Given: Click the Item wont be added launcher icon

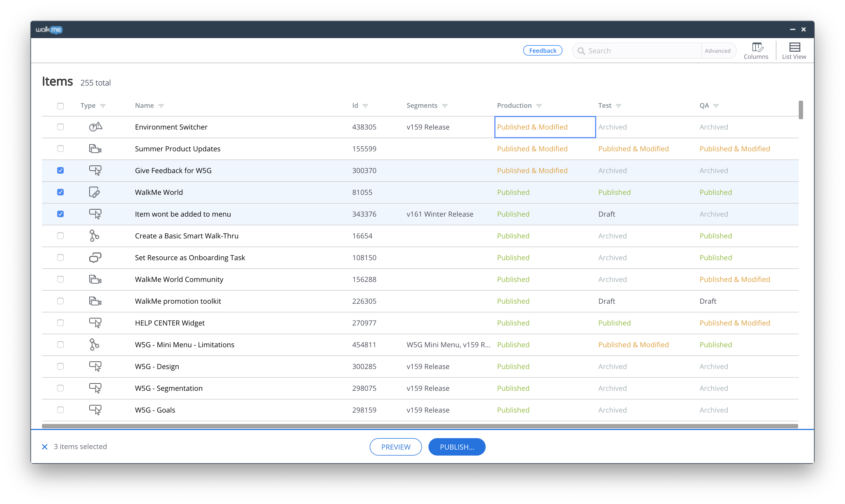Looking at the screenshot, I should click(x=95, y=214).
